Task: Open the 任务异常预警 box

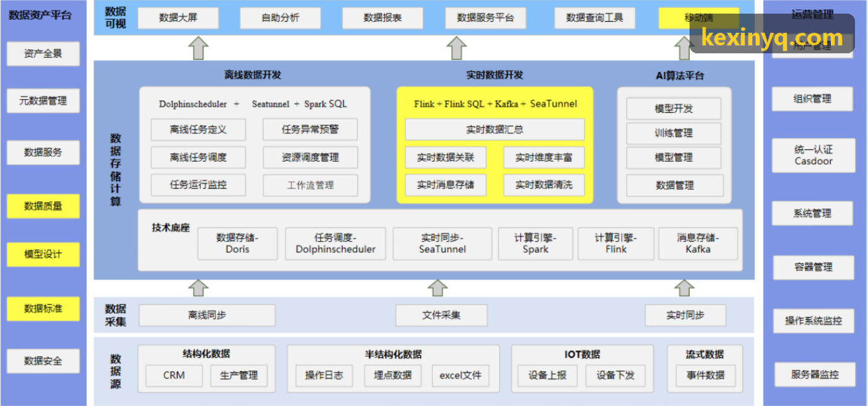Action: pos(310,130)
